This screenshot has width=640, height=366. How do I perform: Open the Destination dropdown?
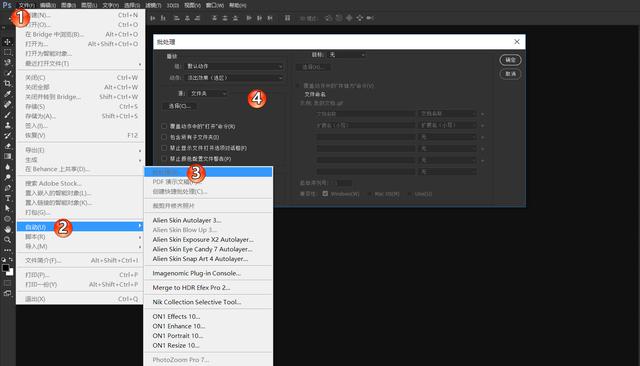[347, 55]
